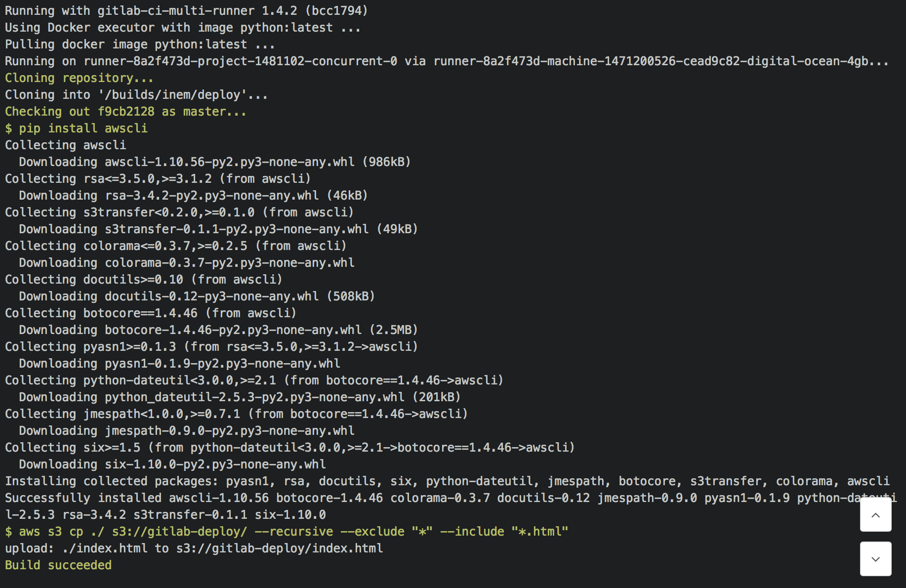This screenshot has width=906, height=588.
Task: Click the 'Downloading docutils-0.12' log line
Action: (197, 296)
